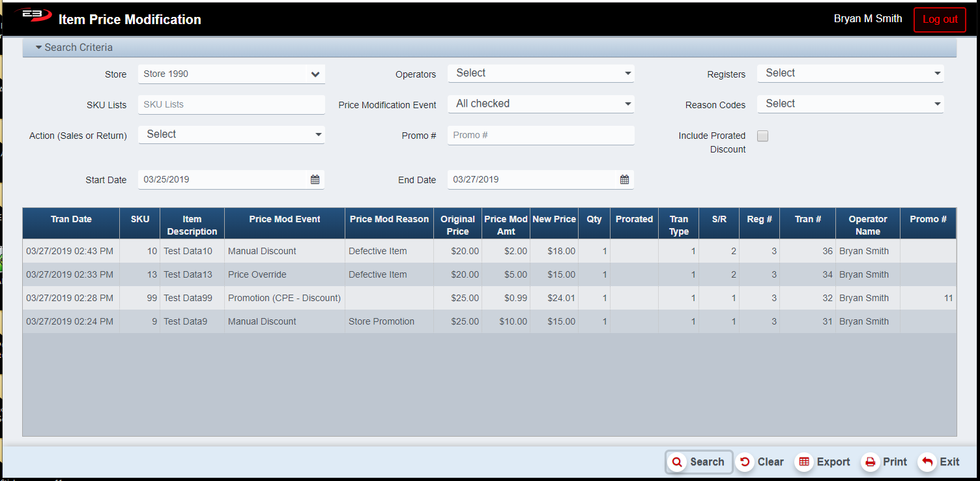
Task: Enable the Include Prorated Discount checkbox
Action: pos(762,136)
